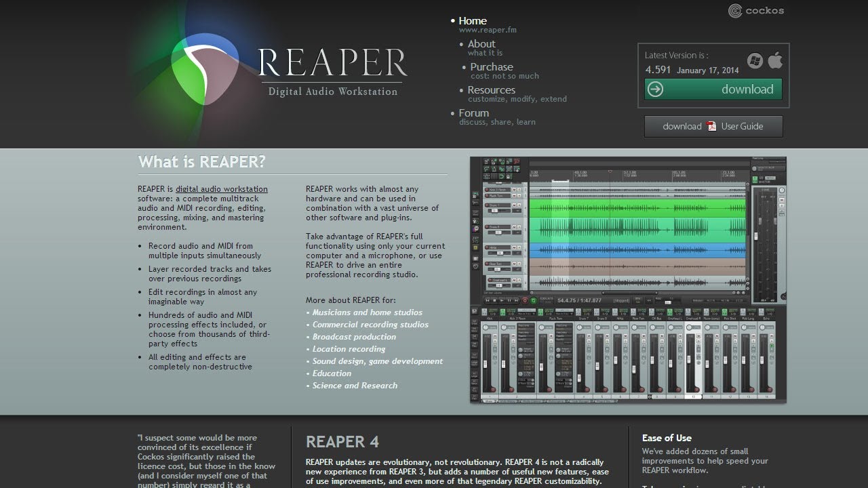Select the Windows platform icon
This screenshot has height=488, width=868.
pos(755,61)
